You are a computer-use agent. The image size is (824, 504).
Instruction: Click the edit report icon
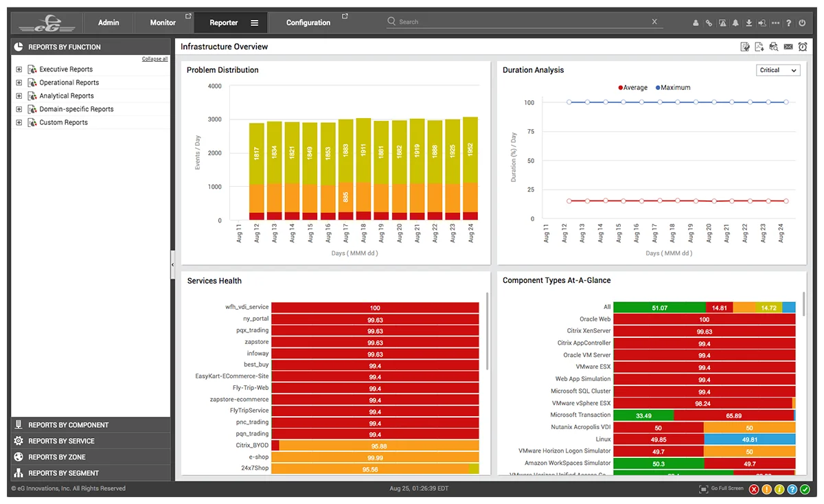[744, 47]
